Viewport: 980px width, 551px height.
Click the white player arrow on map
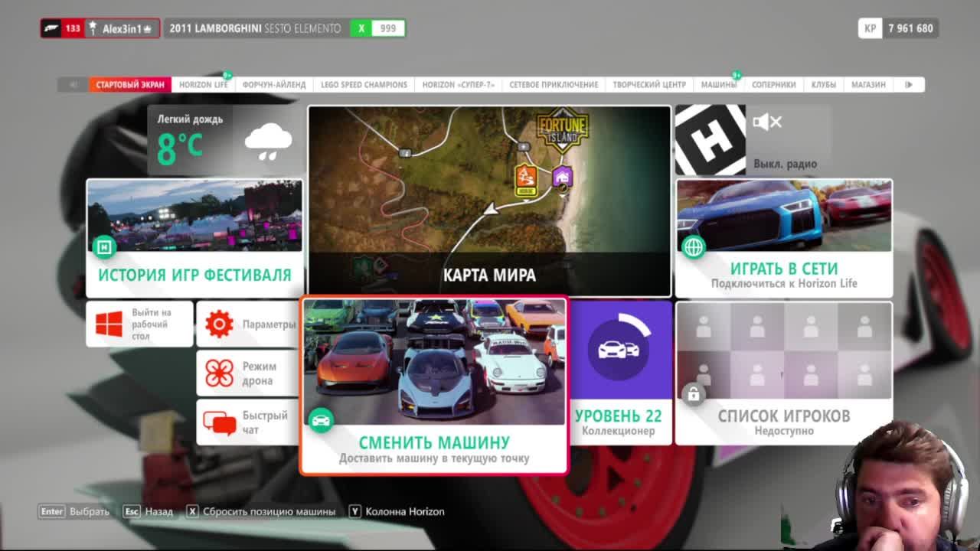pyautogui.click(x=492, y=207)
